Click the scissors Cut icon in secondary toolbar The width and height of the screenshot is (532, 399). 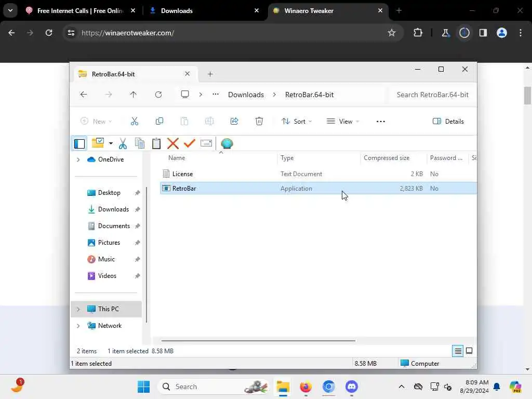(x=123, y=143)
